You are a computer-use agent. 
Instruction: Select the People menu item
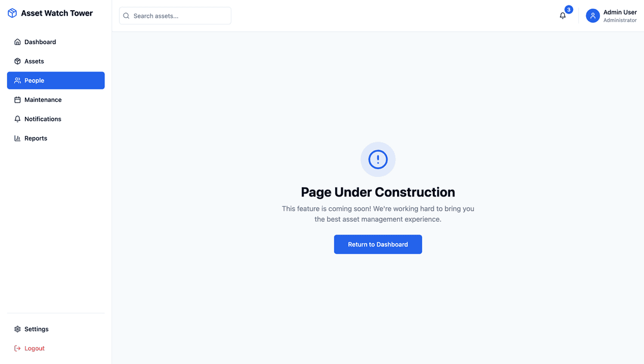pos(55,80)
